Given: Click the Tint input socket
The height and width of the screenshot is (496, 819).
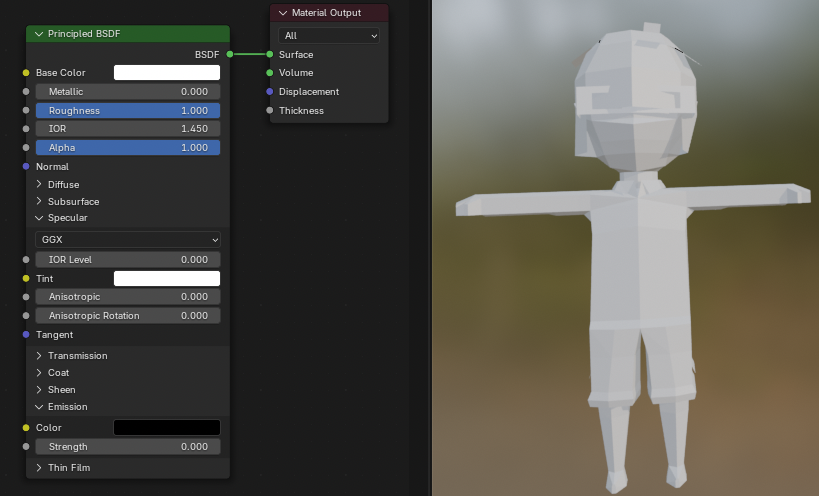Looking at the screenshot, I should pyautogui.click(x=26, y=279).
